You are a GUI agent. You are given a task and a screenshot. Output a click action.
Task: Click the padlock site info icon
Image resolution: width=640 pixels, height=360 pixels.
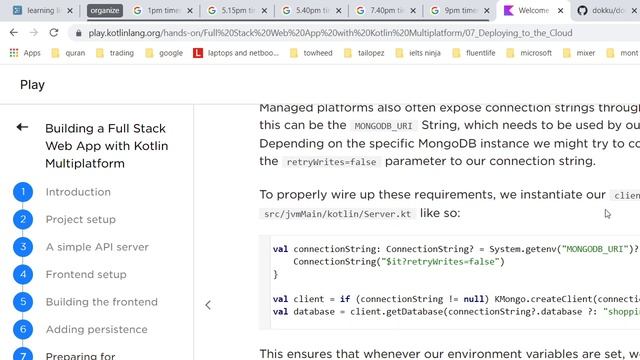pos(78,33)
